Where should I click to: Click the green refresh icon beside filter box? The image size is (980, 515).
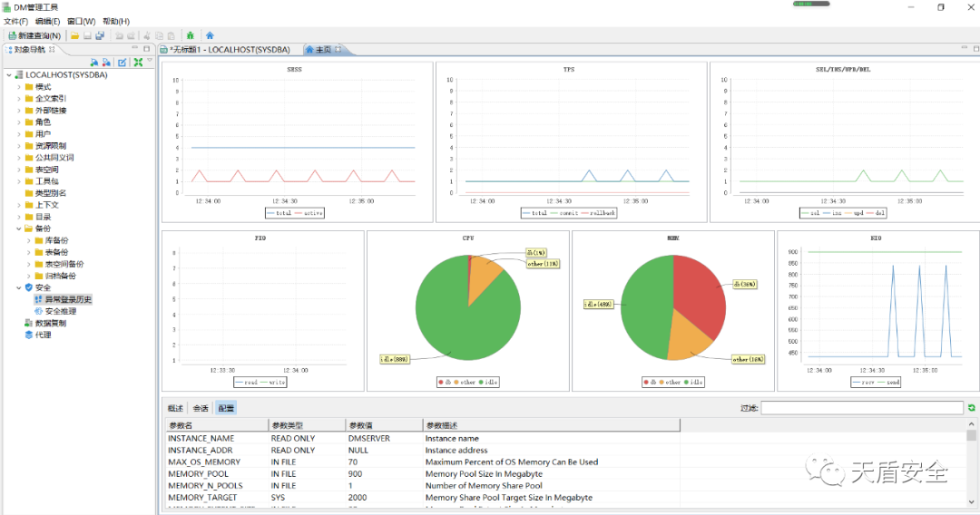coord(972,408)
